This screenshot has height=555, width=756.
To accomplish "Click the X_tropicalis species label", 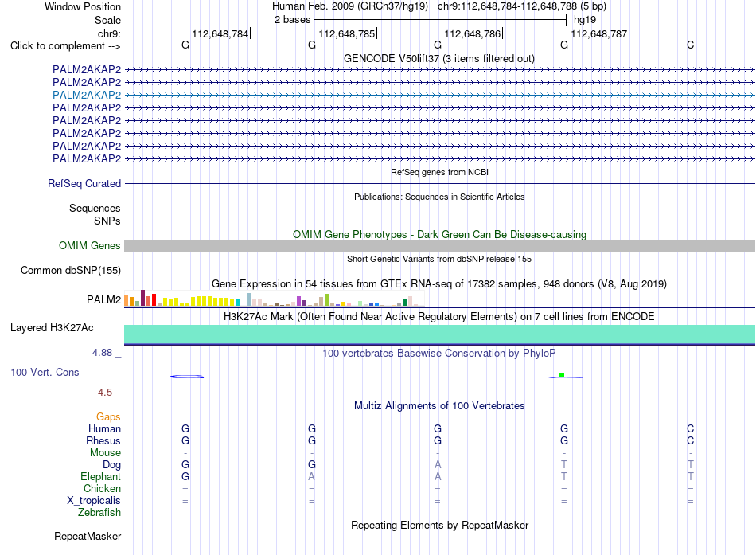I will (94, 501).
